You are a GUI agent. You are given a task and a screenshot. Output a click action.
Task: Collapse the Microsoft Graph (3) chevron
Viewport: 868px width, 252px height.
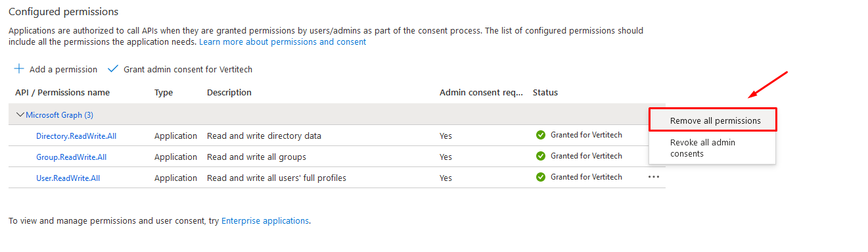point(20,114)
